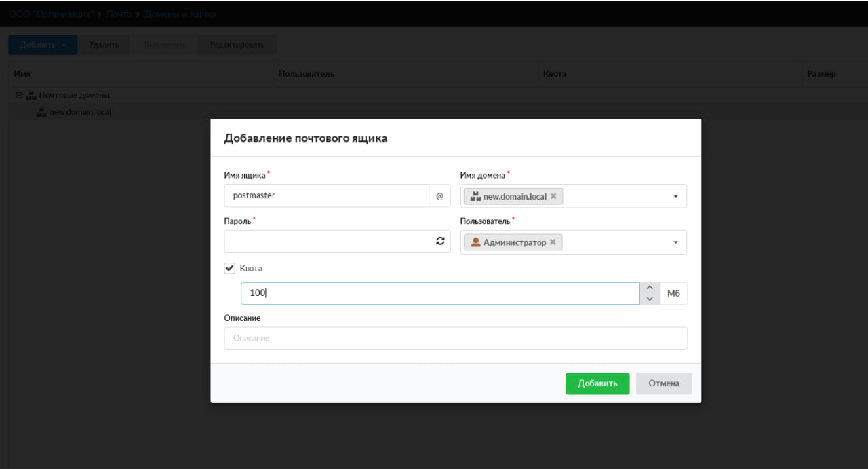Click the Описание input field
Image resolution: width=868 pixels, height=469 pixels.
point(456,338)
